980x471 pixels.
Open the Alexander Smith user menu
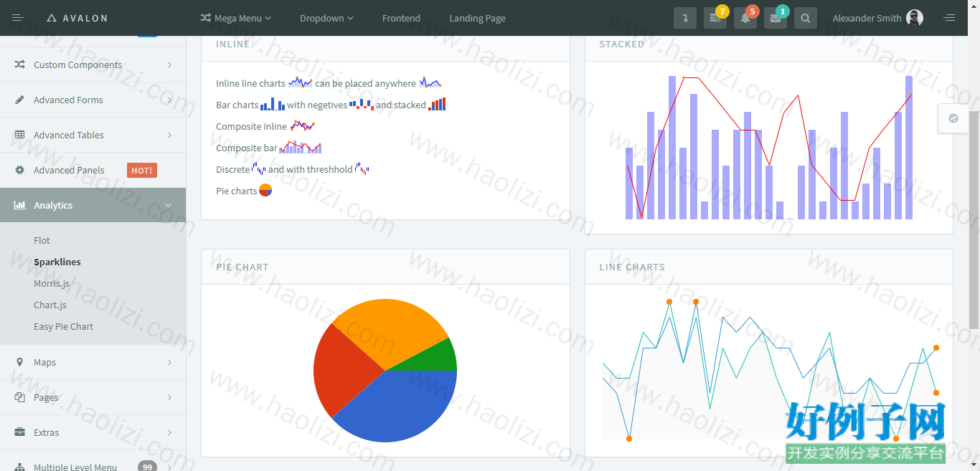pos(877,18)
